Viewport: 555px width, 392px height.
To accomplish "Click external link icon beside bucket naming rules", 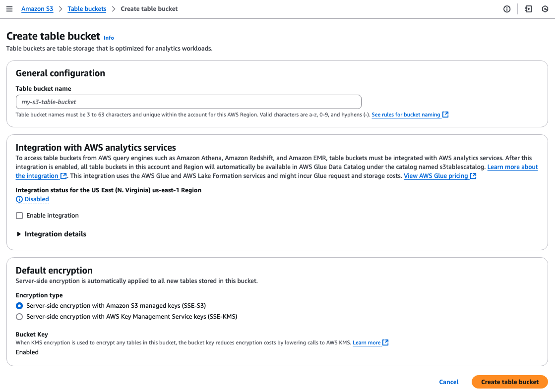I will 445,114.
